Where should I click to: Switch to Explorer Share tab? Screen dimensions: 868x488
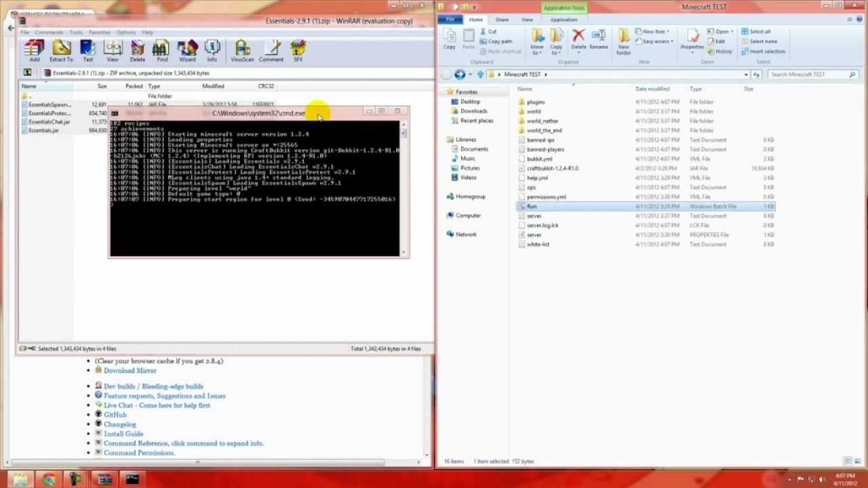point(502,20)
